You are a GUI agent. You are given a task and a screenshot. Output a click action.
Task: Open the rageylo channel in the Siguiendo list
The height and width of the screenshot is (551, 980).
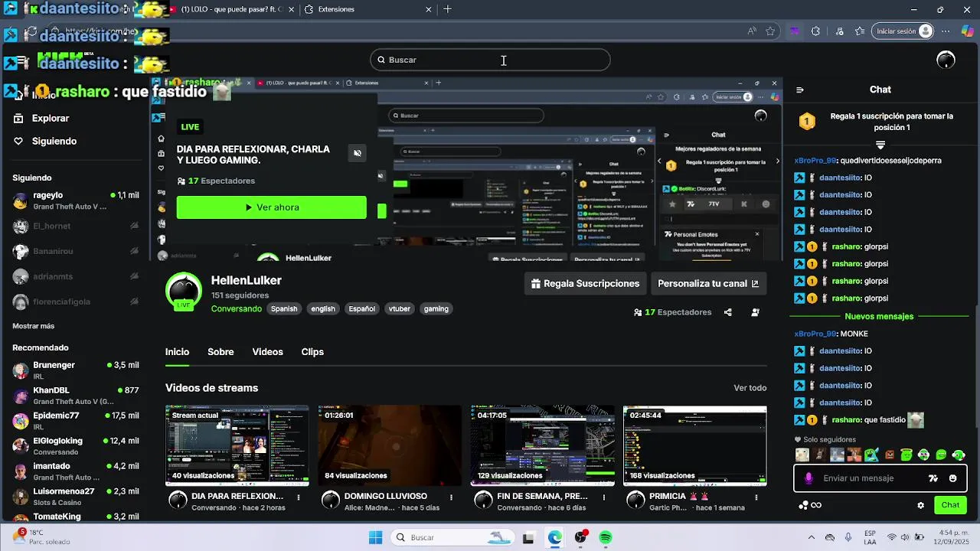click(76, 201)
